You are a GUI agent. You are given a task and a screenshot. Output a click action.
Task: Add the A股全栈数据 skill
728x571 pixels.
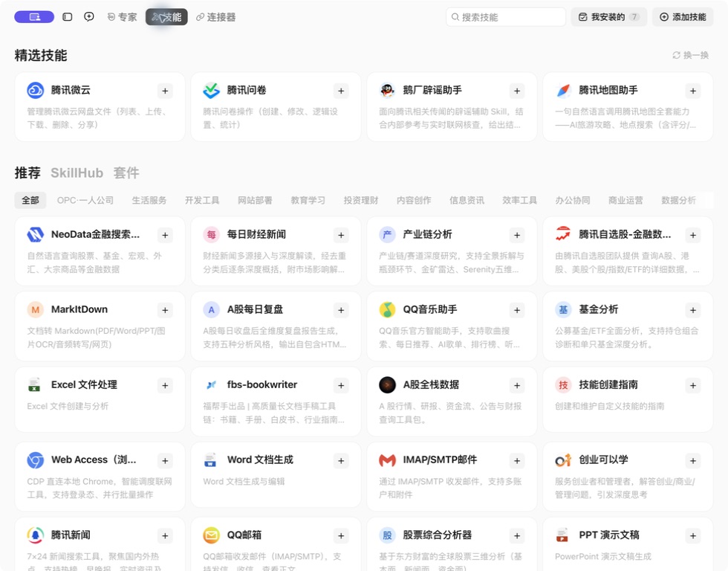pos(517,386)
